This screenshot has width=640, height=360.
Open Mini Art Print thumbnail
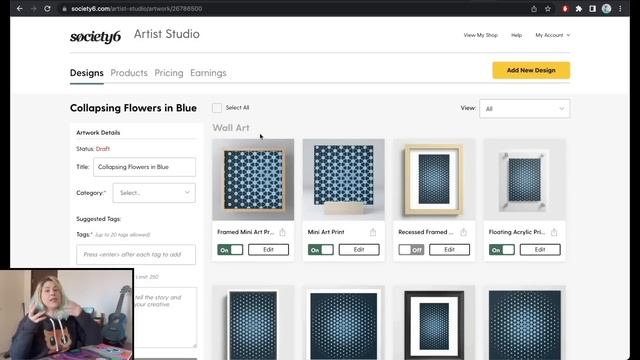click(344, 180)
